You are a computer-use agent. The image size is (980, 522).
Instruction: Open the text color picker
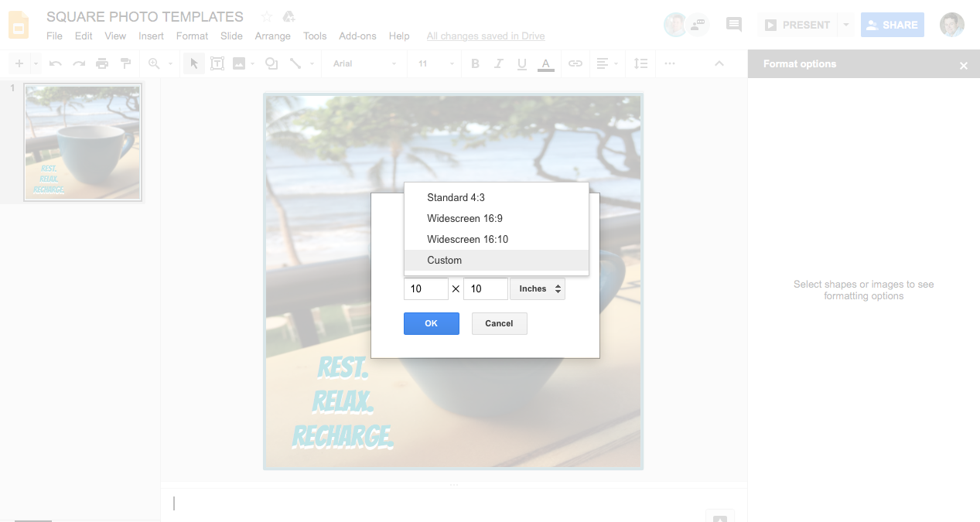tap(546, 64)
